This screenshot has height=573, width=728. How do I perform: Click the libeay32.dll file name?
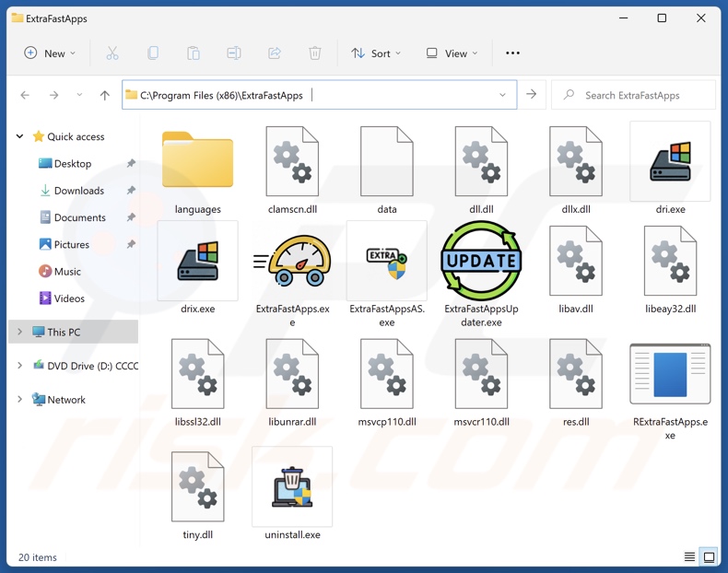(x=670, y=309)
